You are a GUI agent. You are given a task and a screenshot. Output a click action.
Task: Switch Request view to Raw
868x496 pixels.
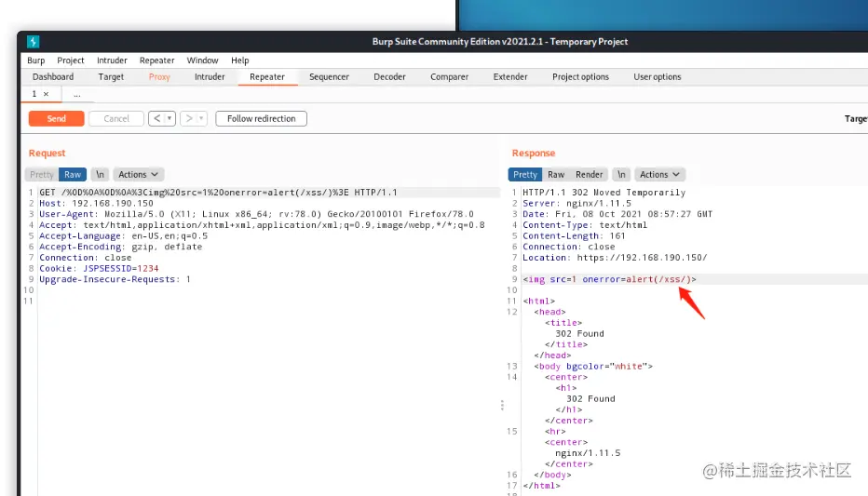click(73, 174)
